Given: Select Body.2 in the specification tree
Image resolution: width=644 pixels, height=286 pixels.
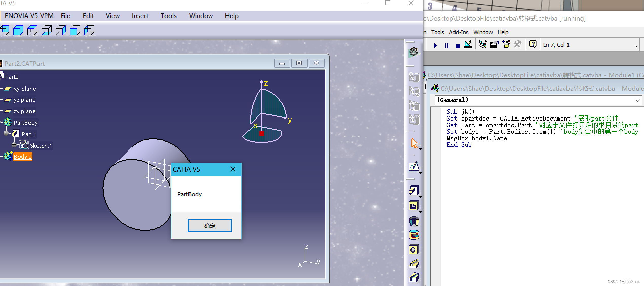Looking at the screenshot, I should click(x=23, y=157).
